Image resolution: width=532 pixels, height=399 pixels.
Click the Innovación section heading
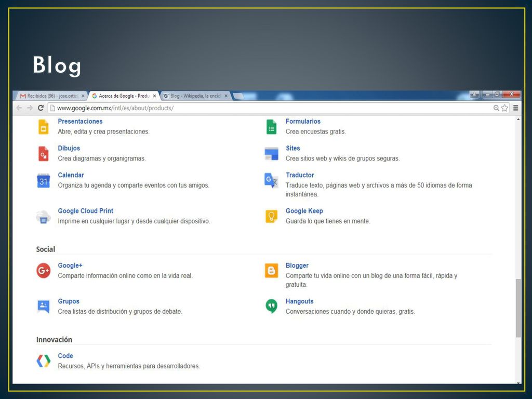54,340
